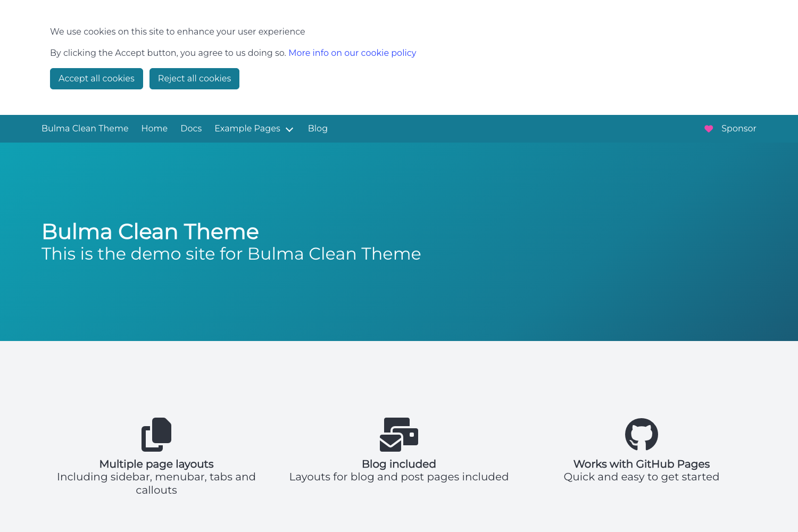Click 'We use cookies on this site' text
Screen dimensions: 798x532
pyautogui.click(x=178, y=32)
